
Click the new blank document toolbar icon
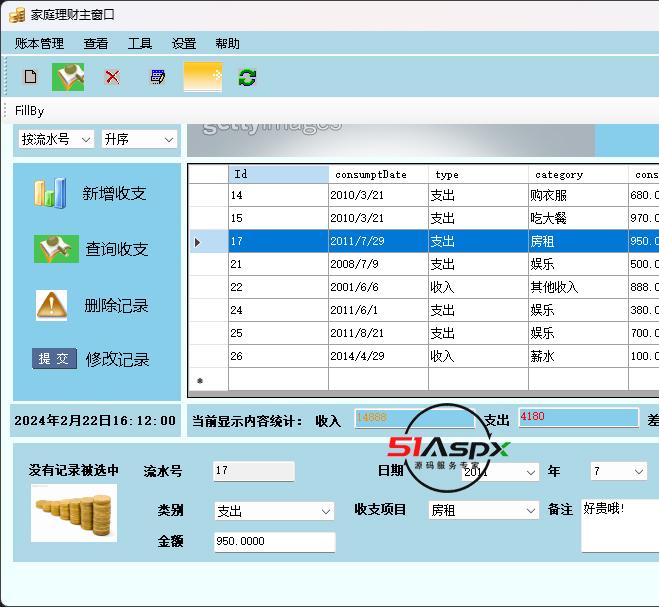(x=30, y=77)
